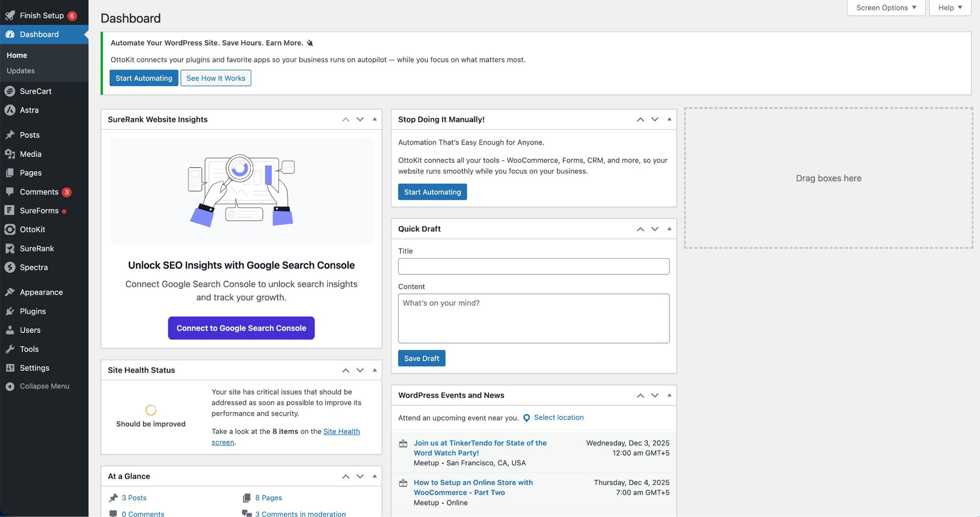This screenshot has height=517, width=980.
Task: Open Updates in the sidebar menu
Action: tap(20, 70)
